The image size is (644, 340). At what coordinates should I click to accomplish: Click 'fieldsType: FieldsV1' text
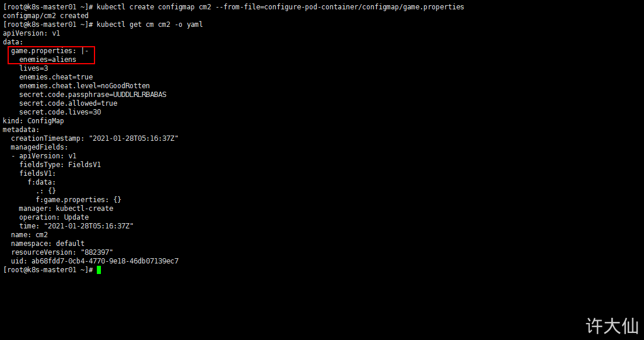(x=60, y=165)
